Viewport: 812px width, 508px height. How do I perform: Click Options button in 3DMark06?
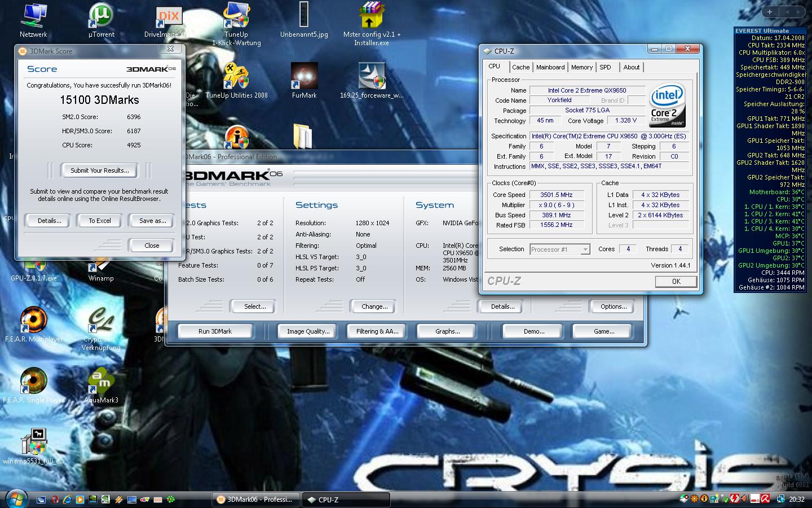pyautogui.click(x=614, y=306)
